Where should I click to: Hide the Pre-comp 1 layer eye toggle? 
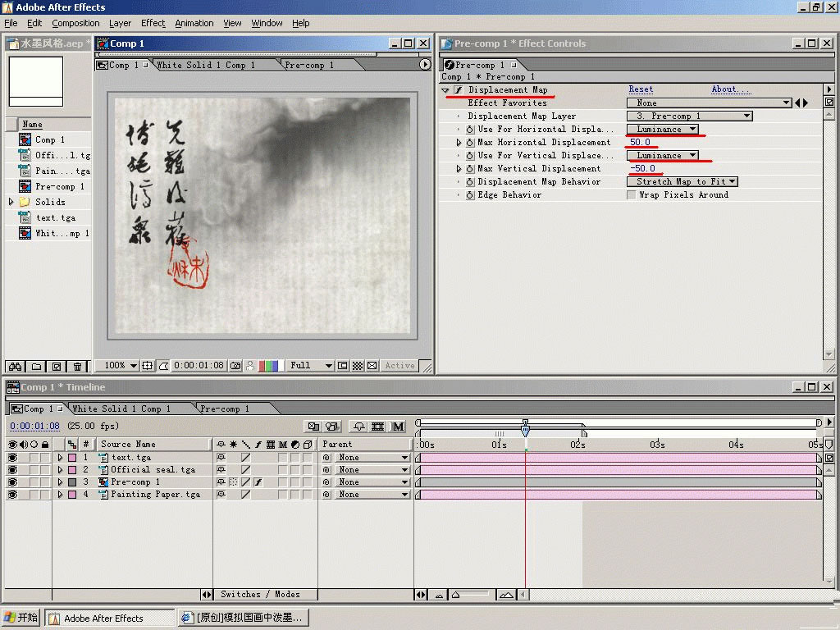click(12, 482)
